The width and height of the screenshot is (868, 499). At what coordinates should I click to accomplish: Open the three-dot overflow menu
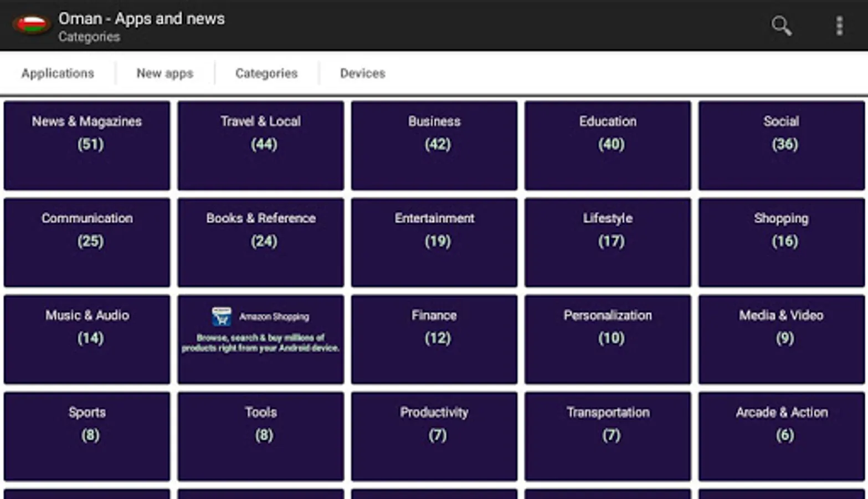(839, 26)
